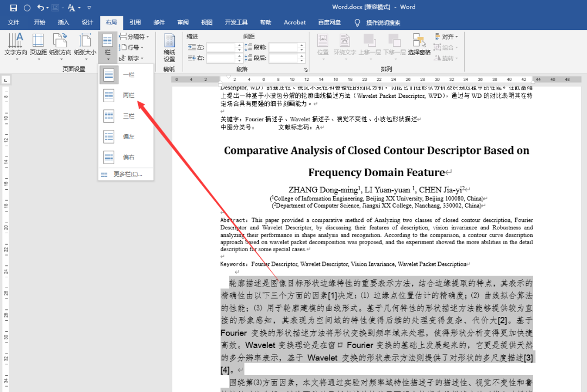Switch to the 邮件 ribbon tab
The image size is (587, 392).
[159, 22]
